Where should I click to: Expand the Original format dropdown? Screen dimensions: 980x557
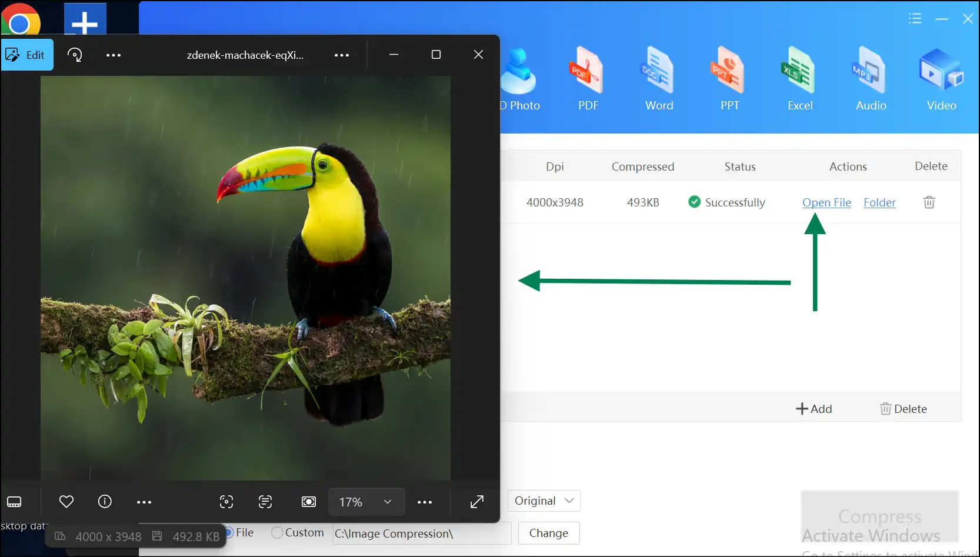pos(544,501)
